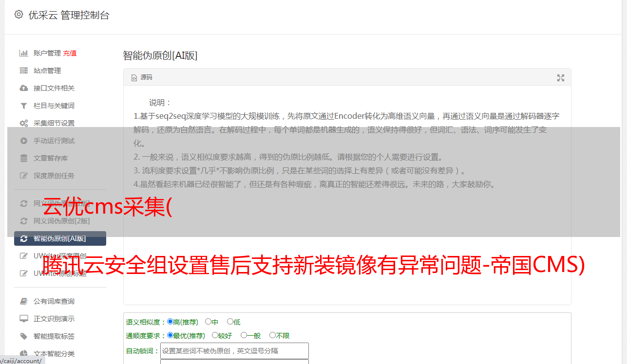Toggle fullscreen icon in editor toolbar

point(561,78)
